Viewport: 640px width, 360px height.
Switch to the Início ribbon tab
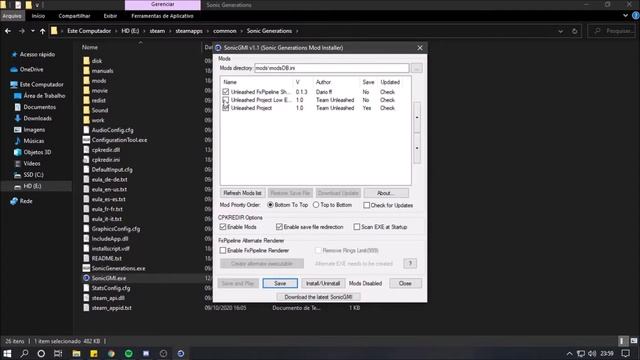click(x=38, y=16)
